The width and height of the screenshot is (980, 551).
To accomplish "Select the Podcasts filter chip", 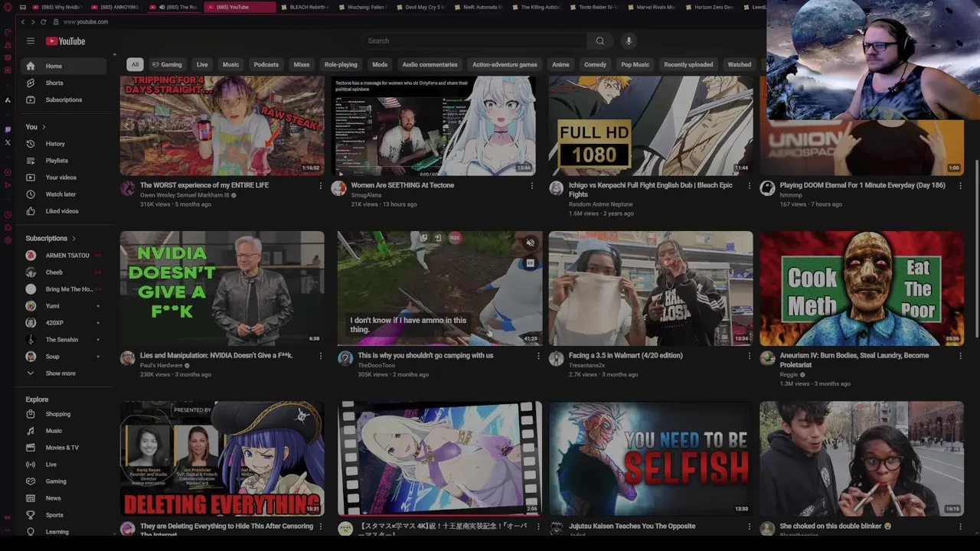I will coord(266,65).
